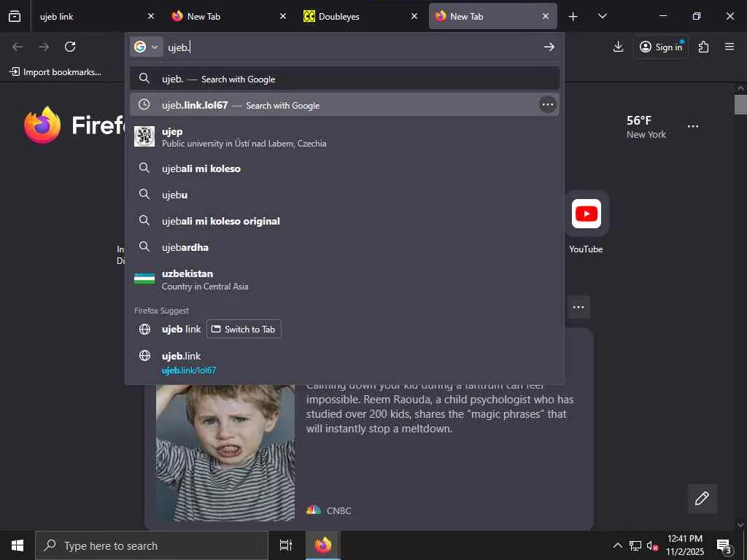
Task: Open the network tray icon
Action: [635, 545]
